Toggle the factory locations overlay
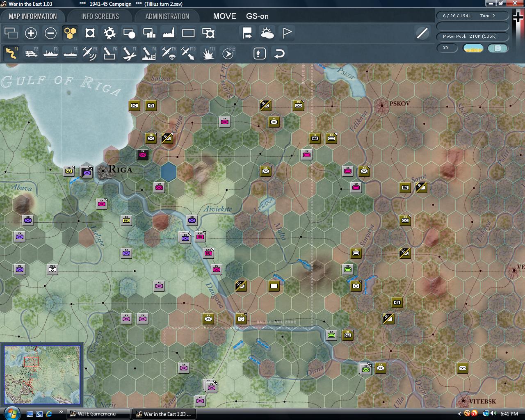Image resolution: width=525 pixels, height=420 pixels. (x=169, y=33)
